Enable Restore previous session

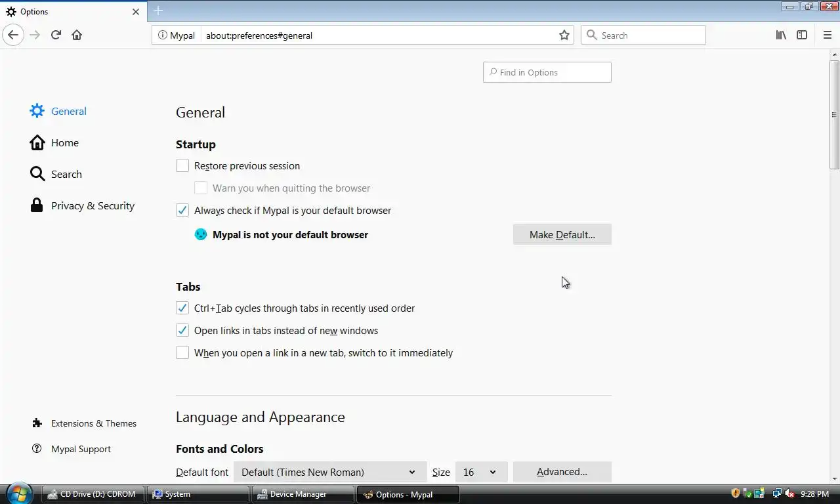pos(182,165)
